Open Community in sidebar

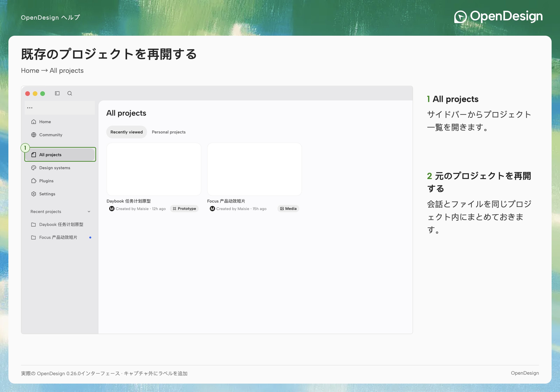pos(60,135)
